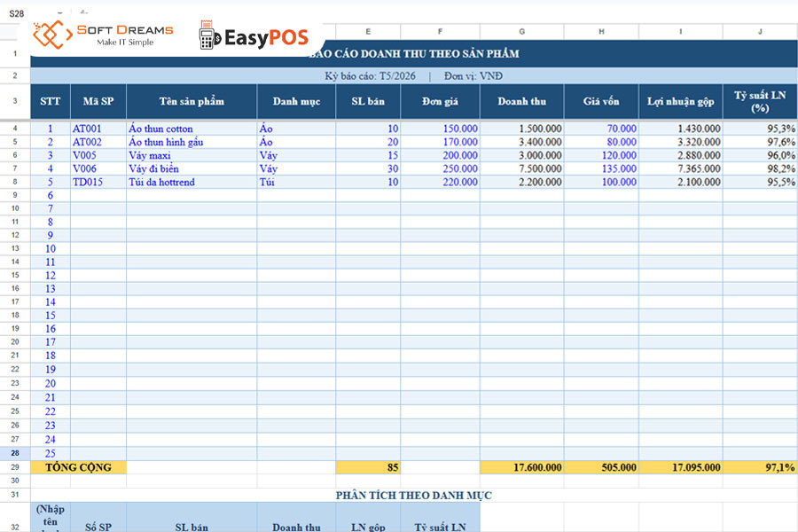This screenshot has height=532, width=798.
Task: Click STT number 13 cell
Action: click(50, 289)
